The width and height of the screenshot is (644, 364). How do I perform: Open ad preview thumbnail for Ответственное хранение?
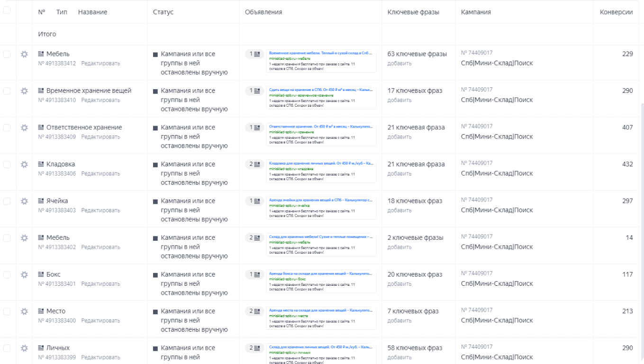[321, 134]
